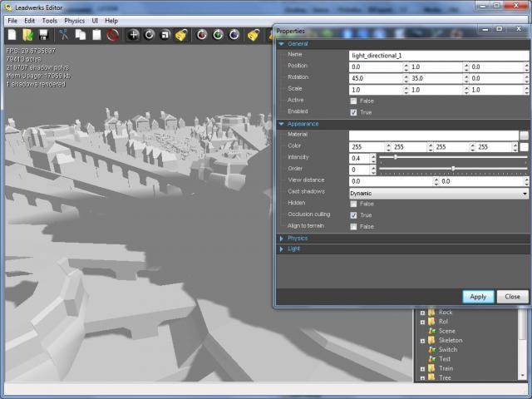Expand the Physics section
The width and height of the screenshot is (532, 399).
tap(298, 238)
